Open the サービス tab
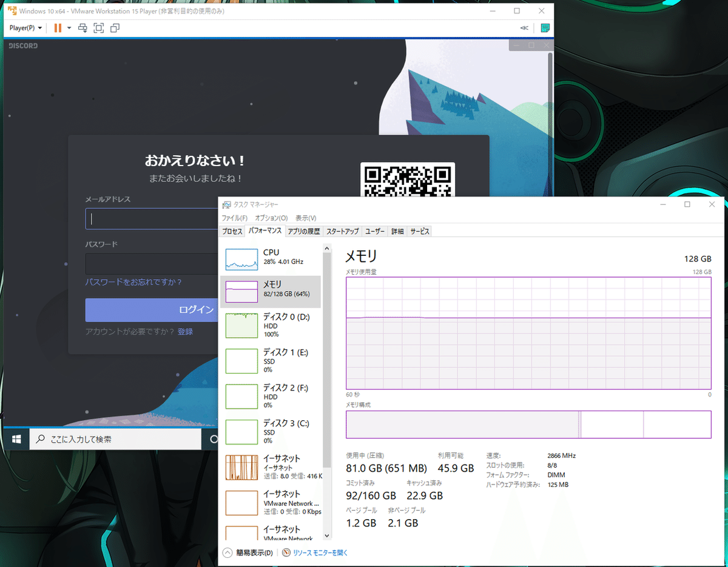The height and width of the screenshot is (567, 728). (x=419, y=231)
